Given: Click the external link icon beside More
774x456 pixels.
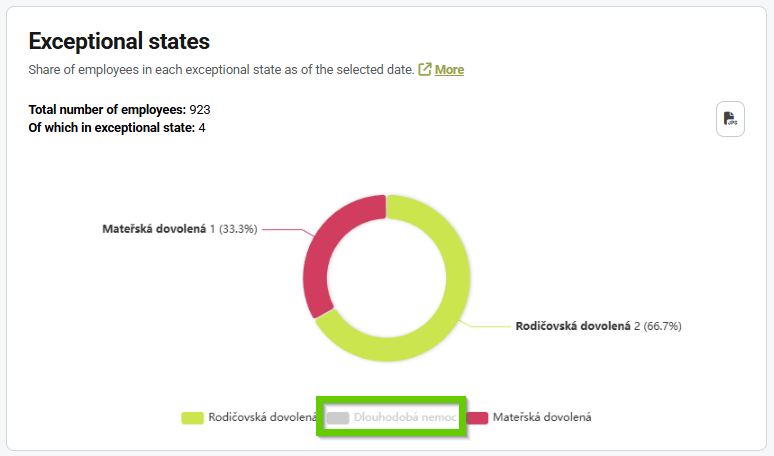Looking at the screenshot, I should coord(425,69).
